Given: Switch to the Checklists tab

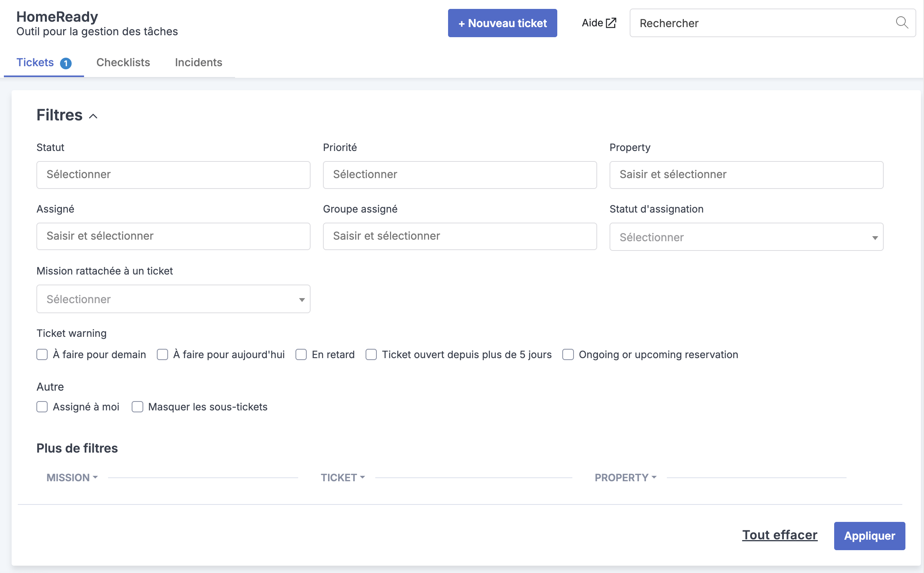Looking at the screenshot, I should 123,62.
